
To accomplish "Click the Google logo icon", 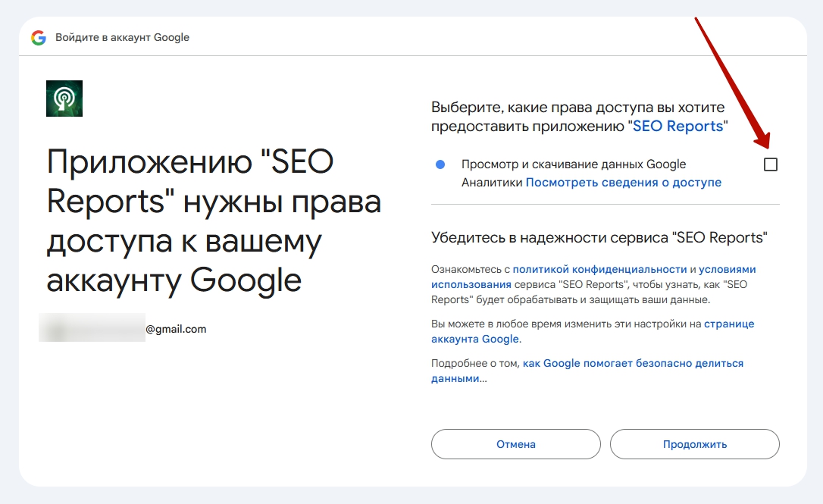I will (39, 38).
